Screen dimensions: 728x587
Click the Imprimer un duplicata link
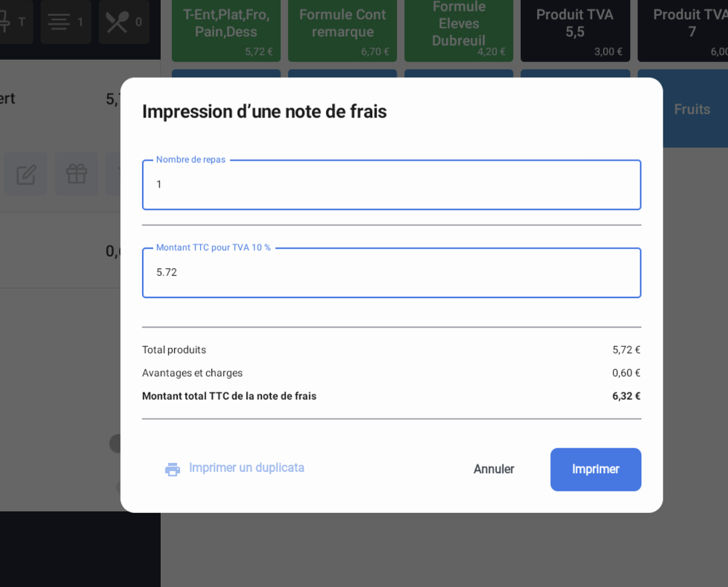pyautogui.click(x=246, y=468)
